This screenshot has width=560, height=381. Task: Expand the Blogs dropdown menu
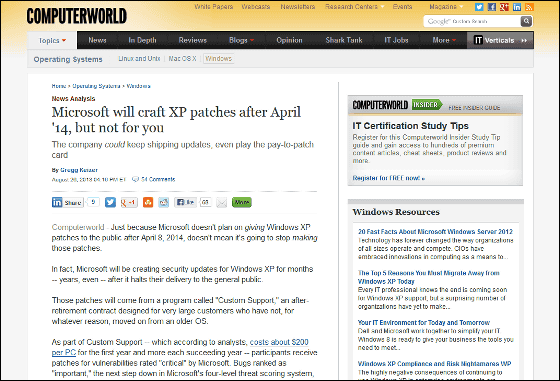pos(241,40)
